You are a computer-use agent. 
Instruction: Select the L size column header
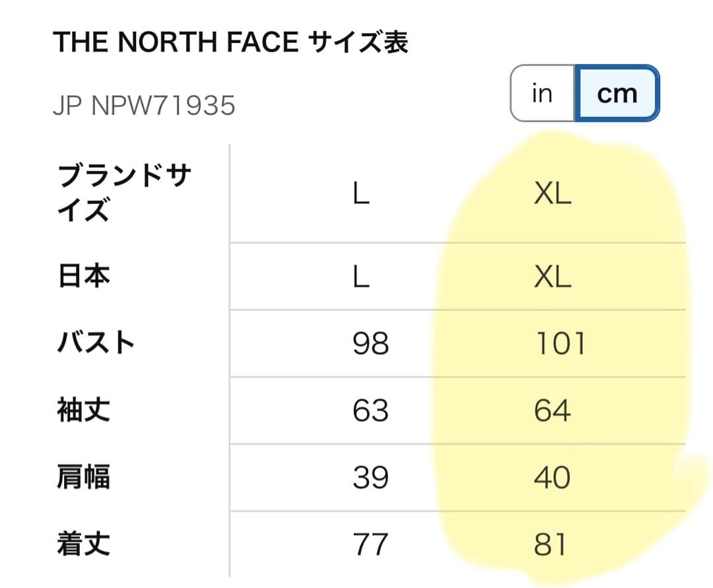(x=361, y=193)
